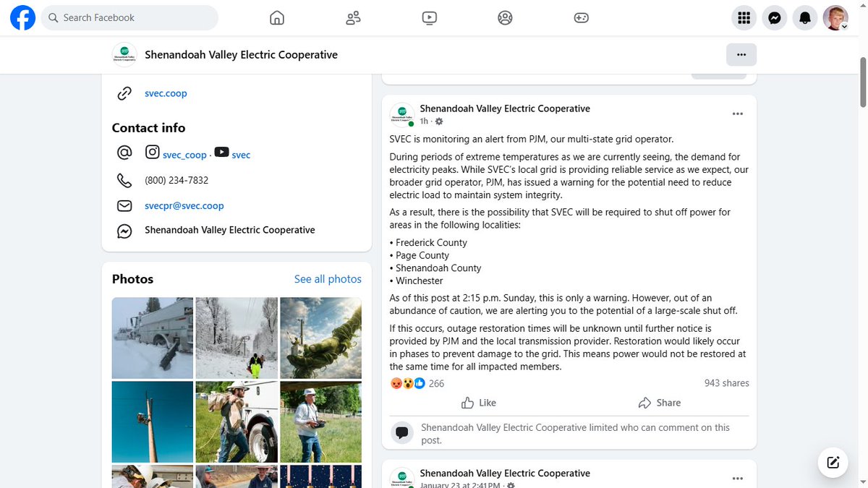Open the utility pole against blue sky photo
The image size is (868, 488).
153,422
